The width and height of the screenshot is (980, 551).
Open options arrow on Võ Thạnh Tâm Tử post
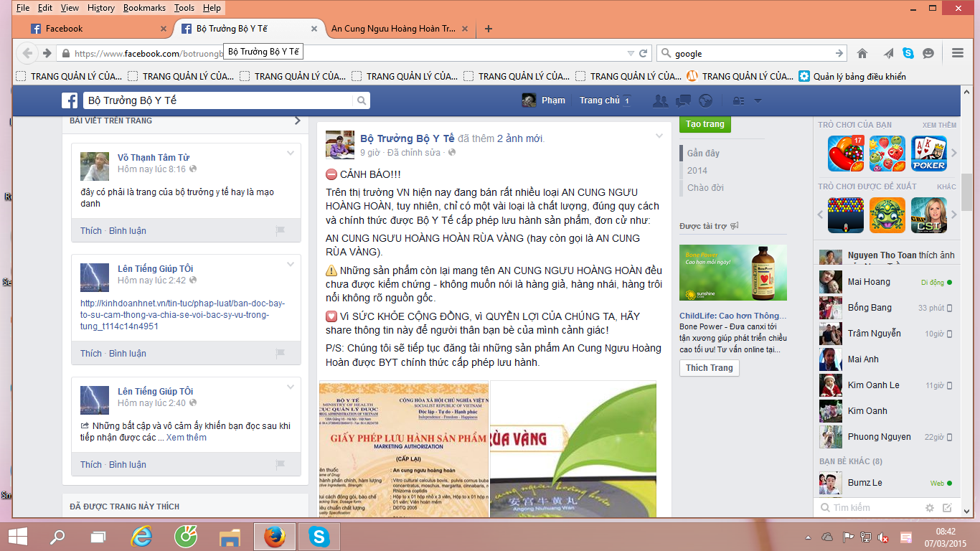point(291,153)
